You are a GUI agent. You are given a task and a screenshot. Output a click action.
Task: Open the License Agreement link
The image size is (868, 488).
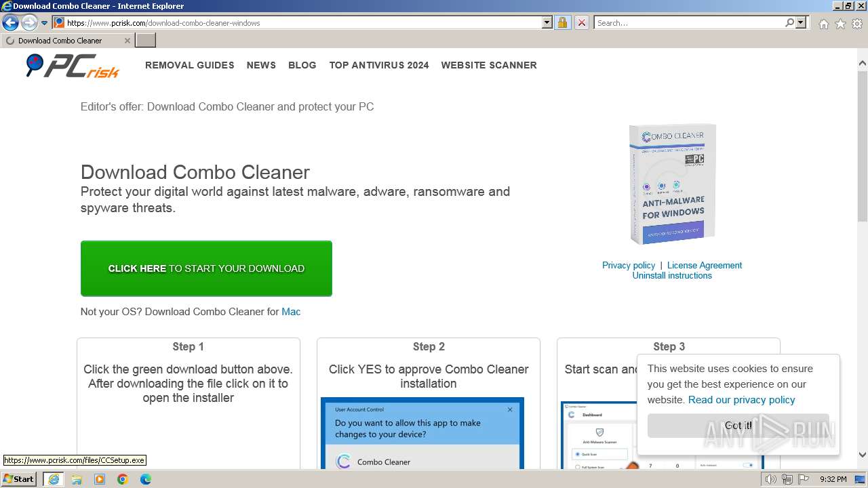point(705,265)
